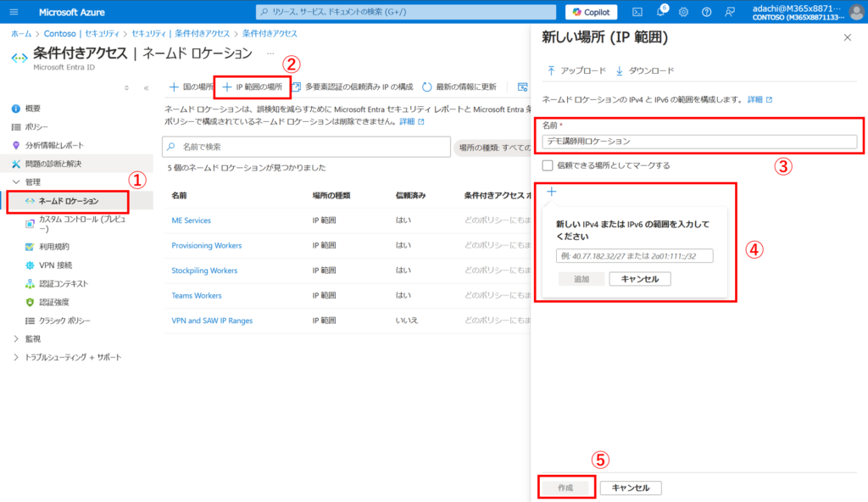Open Cloud Shell from the top bar

[x=637, y=12]
